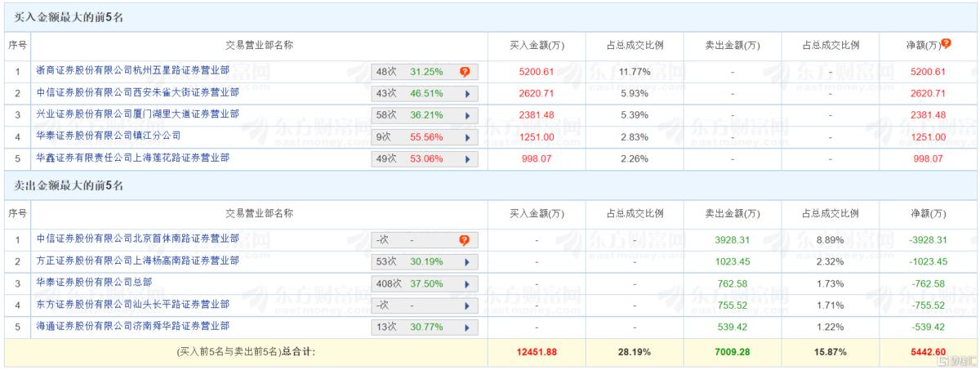
Task: Click the 13次 30.77% stats box
Action: coord(425,328)
